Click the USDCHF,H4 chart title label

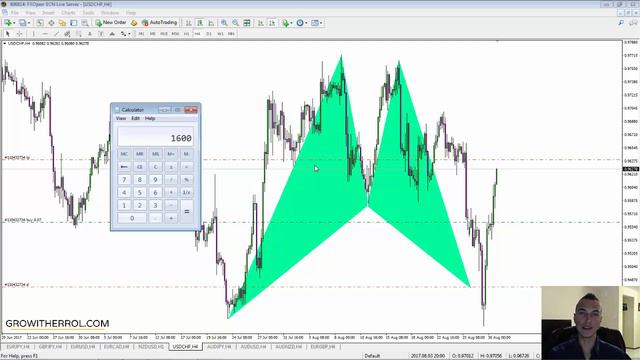coord(18,43)
